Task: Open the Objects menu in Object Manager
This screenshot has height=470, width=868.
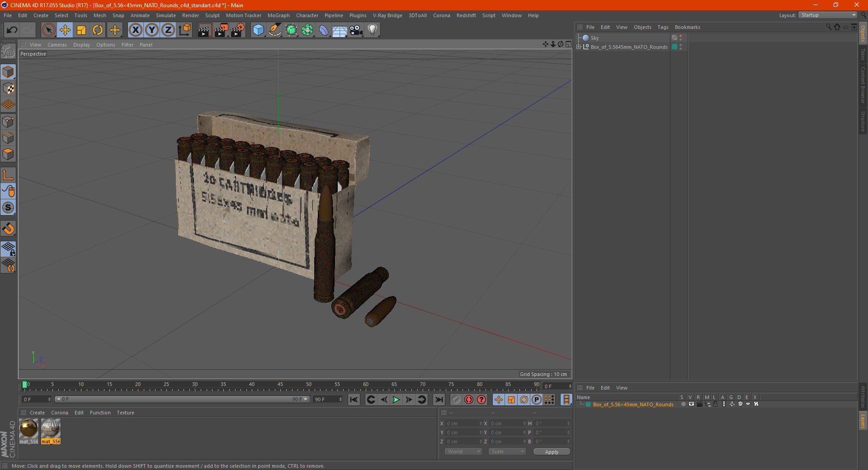Action: coord(642,27)
